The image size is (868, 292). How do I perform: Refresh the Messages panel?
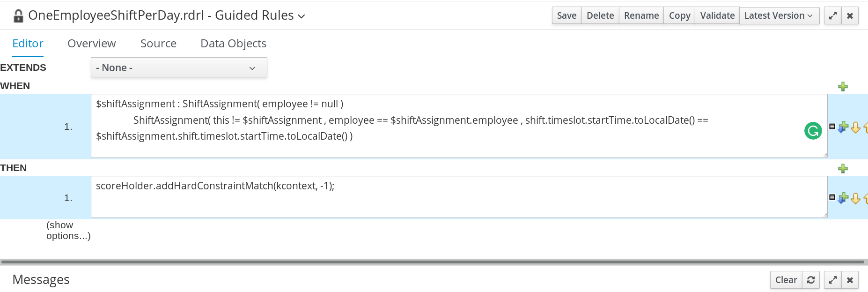point(811,280)
